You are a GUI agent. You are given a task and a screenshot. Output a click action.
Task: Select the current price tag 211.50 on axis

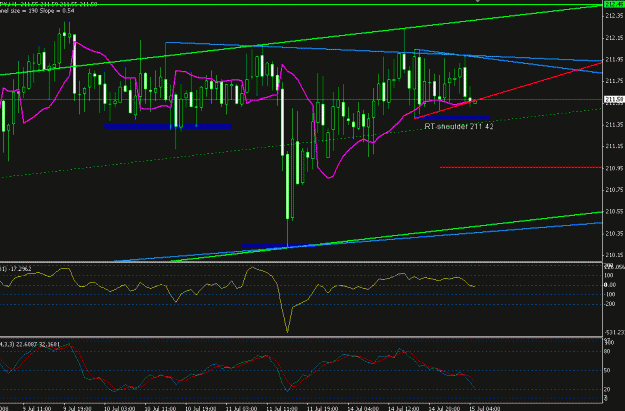[x=614, y=99]
